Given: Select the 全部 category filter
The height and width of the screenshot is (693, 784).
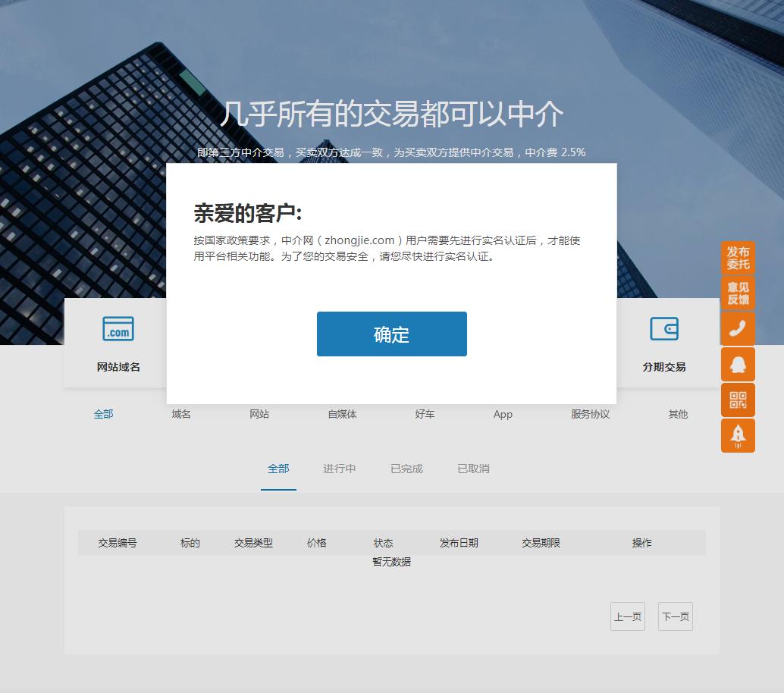Looking at the screenshot, I should (x=104, y=414).
